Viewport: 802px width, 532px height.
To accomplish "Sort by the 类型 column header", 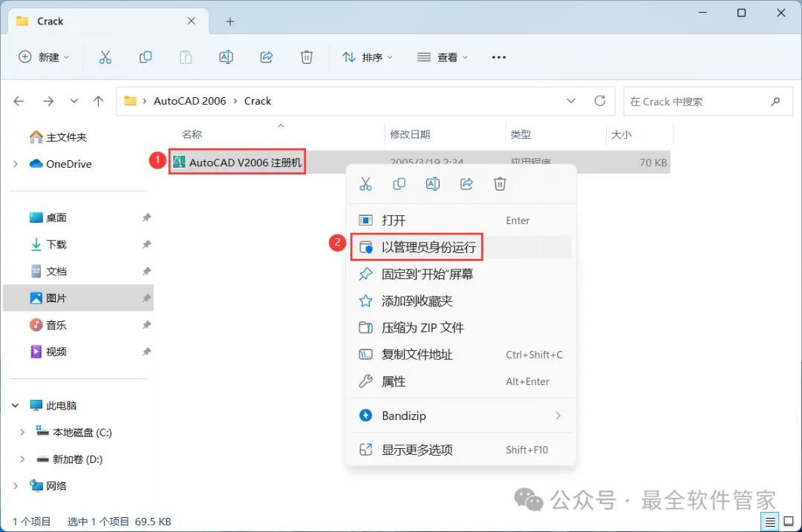I will point(521,135).
